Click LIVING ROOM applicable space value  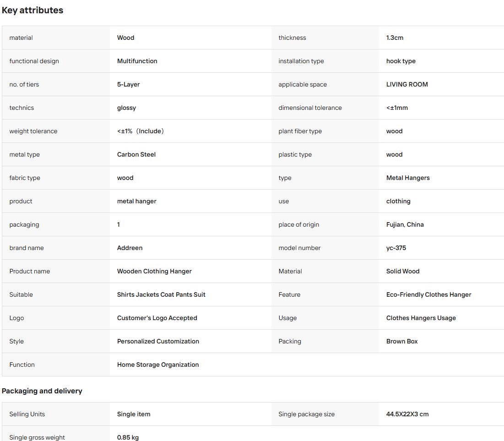[x=407, y=84]
